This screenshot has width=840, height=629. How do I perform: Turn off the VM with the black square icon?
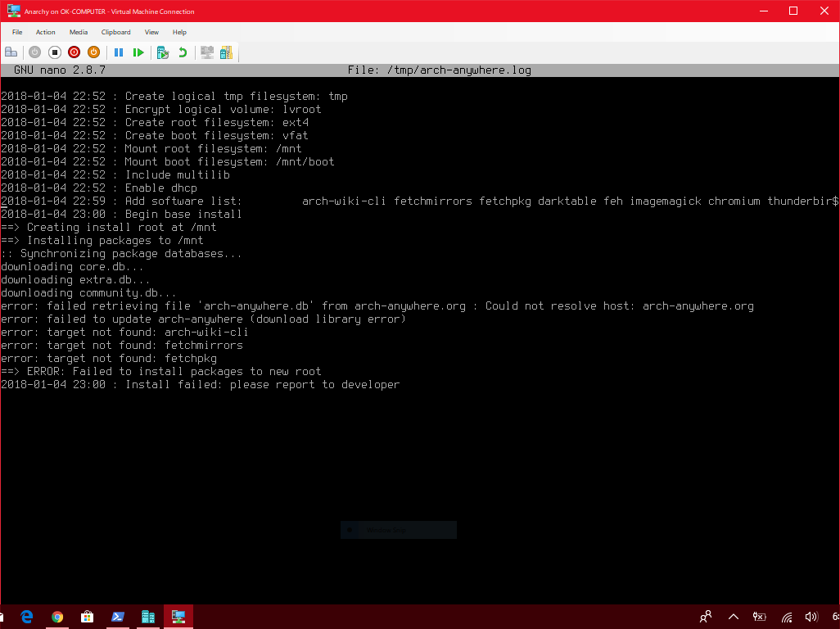[55, 52]
